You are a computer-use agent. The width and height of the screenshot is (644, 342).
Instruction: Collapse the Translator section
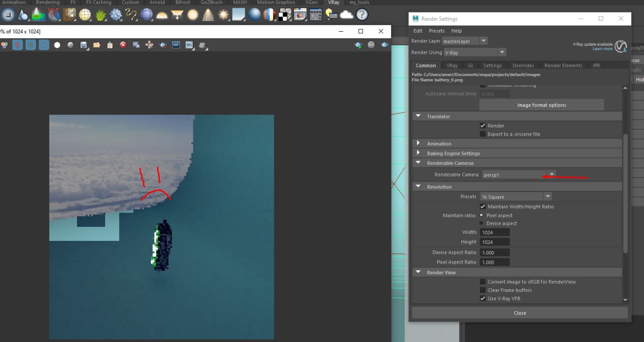(418, 116)
